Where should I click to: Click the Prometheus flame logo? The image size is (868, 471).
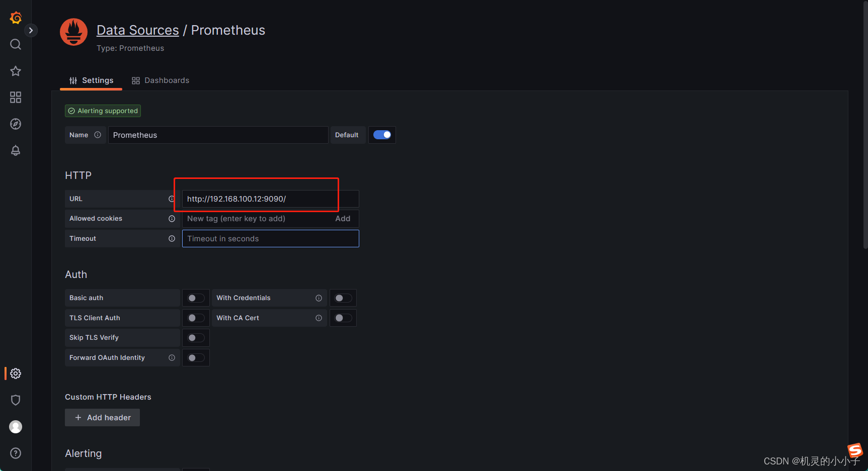pyautogui.click(x=73, y=32)
